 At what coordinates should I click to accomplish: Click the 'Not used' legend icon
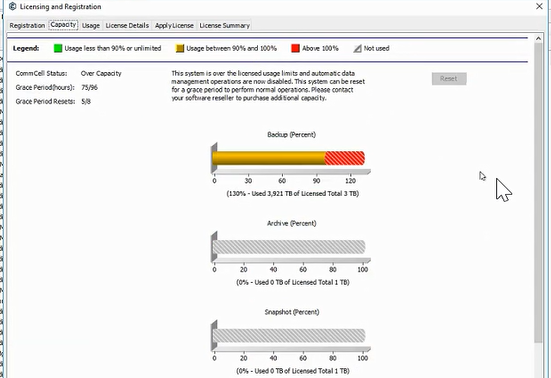click(x=357, y=48)
